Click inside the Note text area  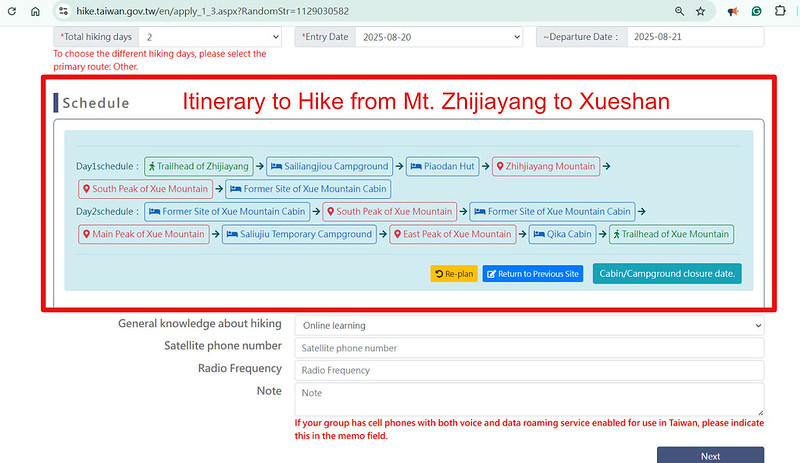coord(528,399)
